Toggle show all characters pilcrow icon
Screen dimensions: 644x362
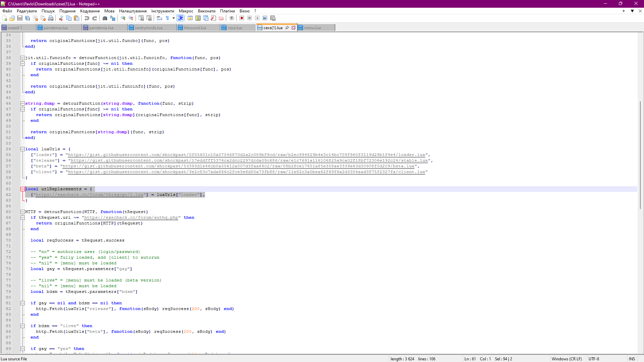click(x=167, y=18)
